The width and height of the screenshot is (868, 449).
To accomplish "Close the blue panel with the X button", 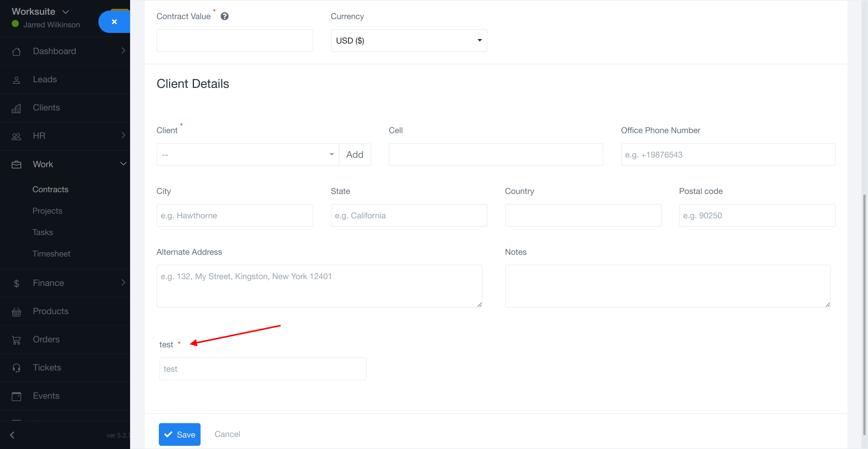I will pos(114,21).
